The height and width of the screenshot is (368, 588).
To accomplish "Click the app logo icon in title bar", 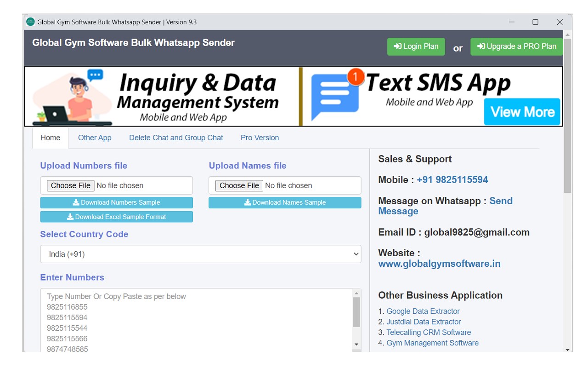I will tap(30, 22).
